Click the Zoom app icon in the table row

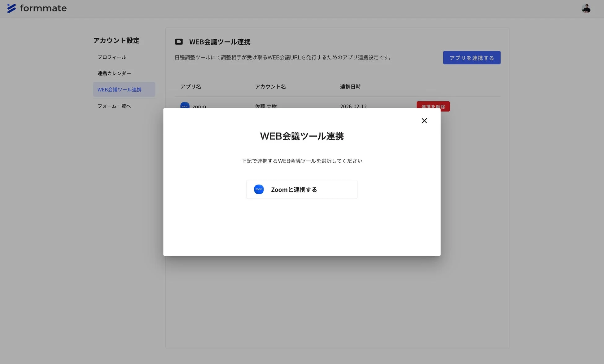(185, 106)
